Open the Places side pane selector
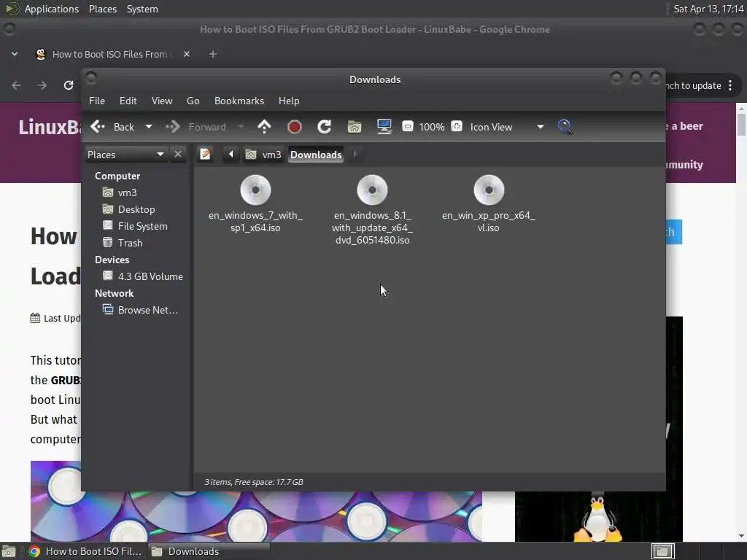747x560 pixels. (x=126, y=155)
